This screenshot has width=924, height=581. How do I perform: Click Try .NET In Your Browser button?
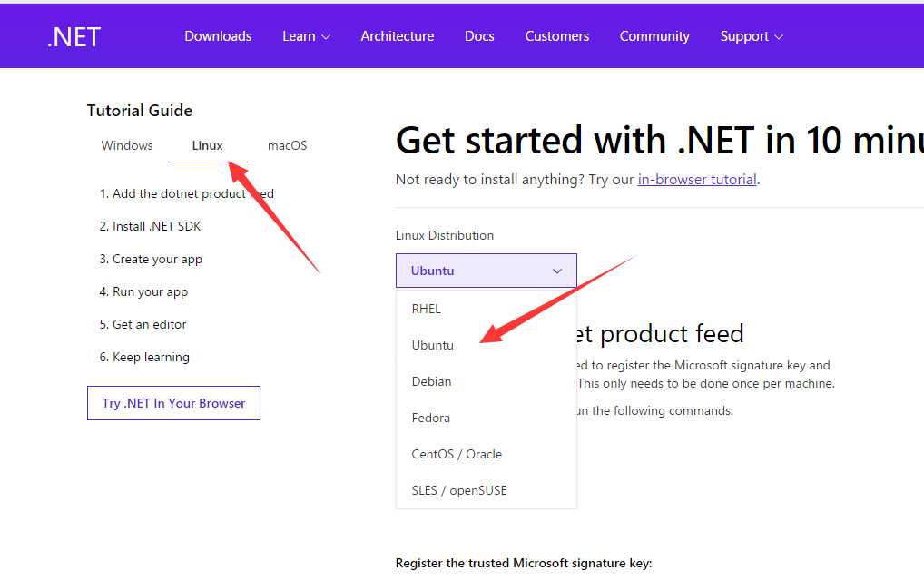pos(174,403)
